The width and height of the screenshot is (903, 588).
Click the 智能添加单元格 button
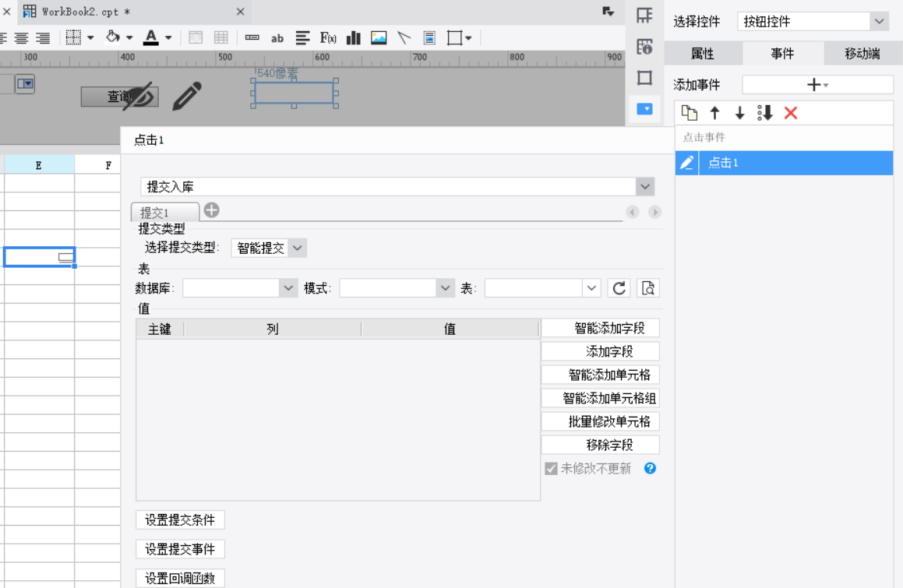pos(600,375)
